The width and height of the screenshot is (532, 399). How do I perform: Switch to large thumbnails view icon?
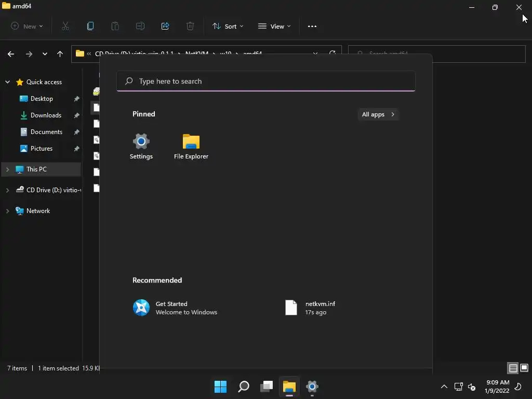[x=525, y=368]
